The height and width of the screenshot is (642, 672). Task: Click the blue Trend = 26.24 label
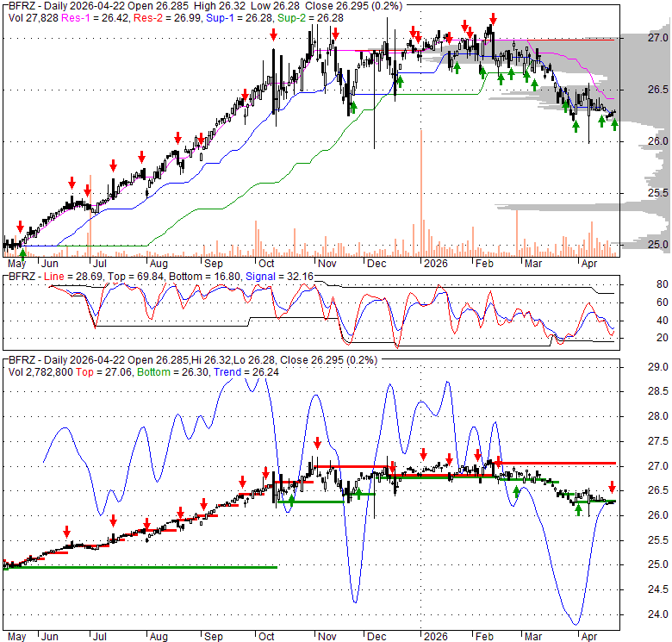(x=246, y=372)
